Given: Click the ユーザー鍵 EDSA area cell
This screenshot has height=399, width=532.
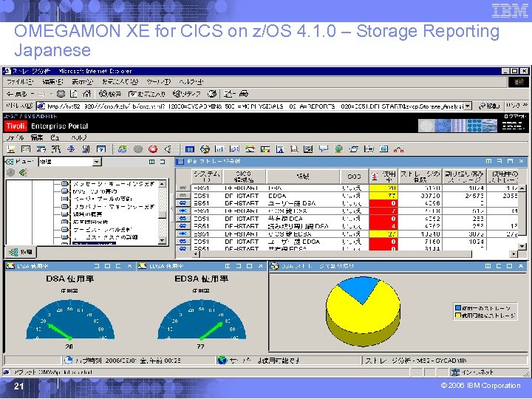Looking at the screenshot, I should (x=303, y=242).
